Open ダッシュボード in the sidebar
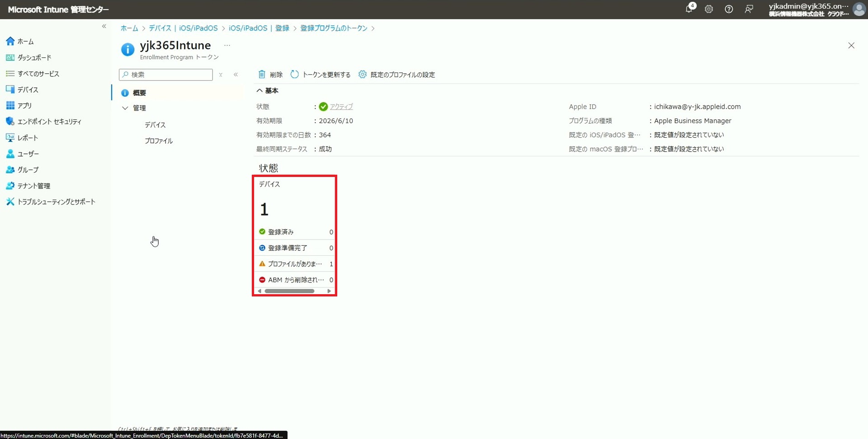The height and width of the screenshot is (439, 868). click(29, 57)
